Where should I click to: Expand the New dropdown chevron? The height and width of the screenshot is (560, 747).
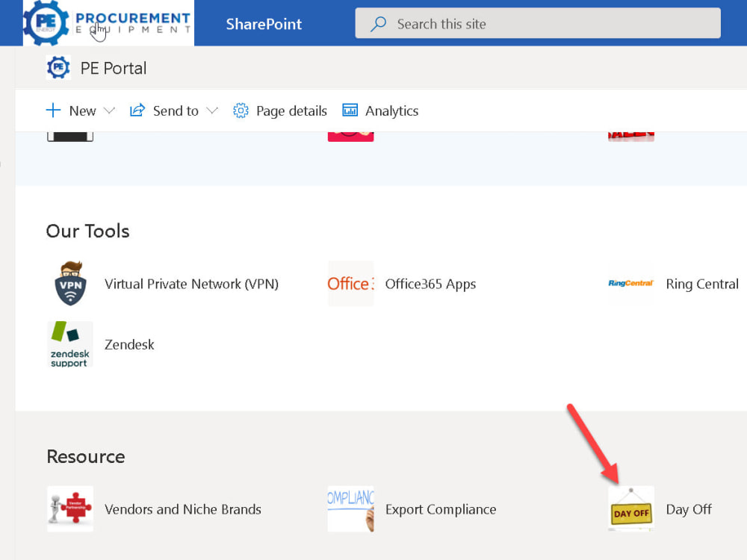pyautogui.click(x=109, y=111)
